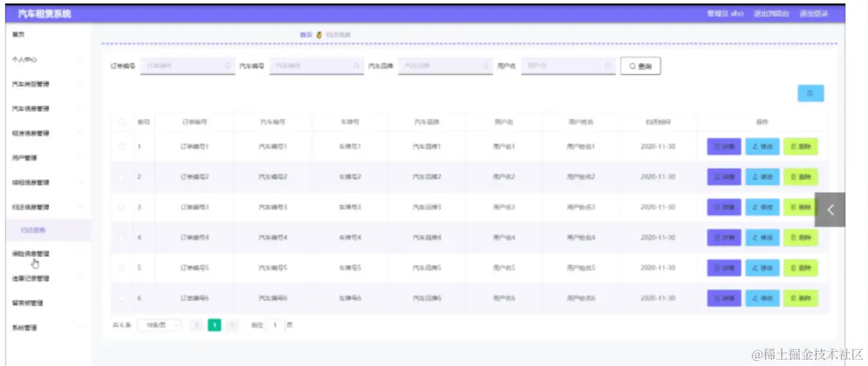This screenshot has width=868, height=366.
Task: Focus the 汽车编号 search field
Action: 316,66
